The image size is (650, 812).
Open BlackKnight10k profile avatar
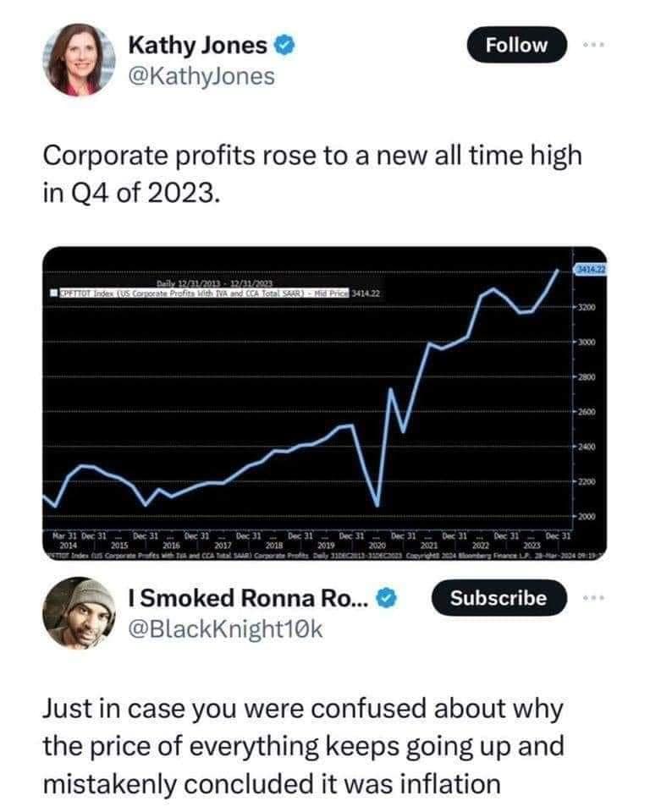point(79,614)
